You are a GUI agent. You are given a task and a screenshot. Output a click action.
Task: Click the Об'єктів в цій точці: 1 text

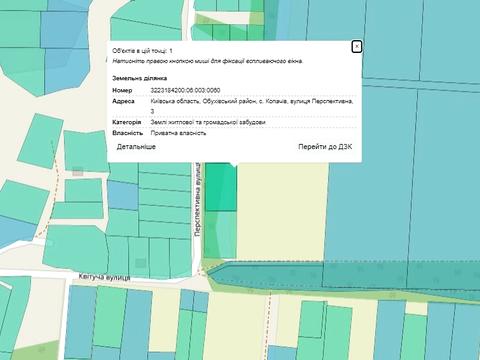(142, 51)
